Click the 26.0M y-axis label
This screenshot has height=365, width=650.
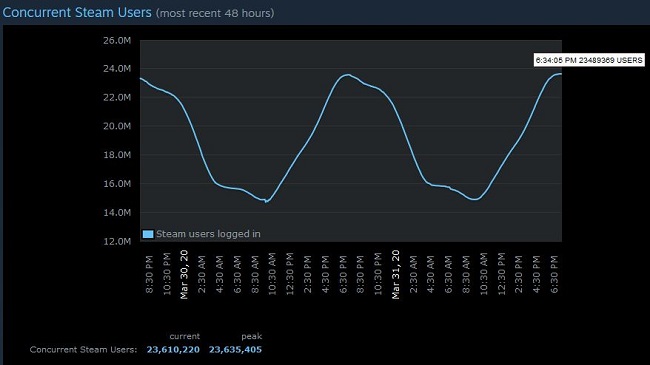tap(117, 40)
